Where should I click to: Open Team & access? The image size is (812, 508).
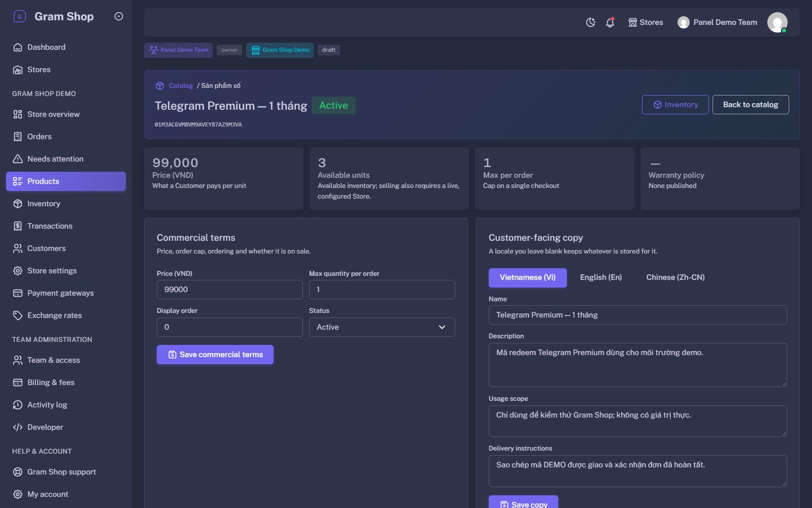coord(66,360)
